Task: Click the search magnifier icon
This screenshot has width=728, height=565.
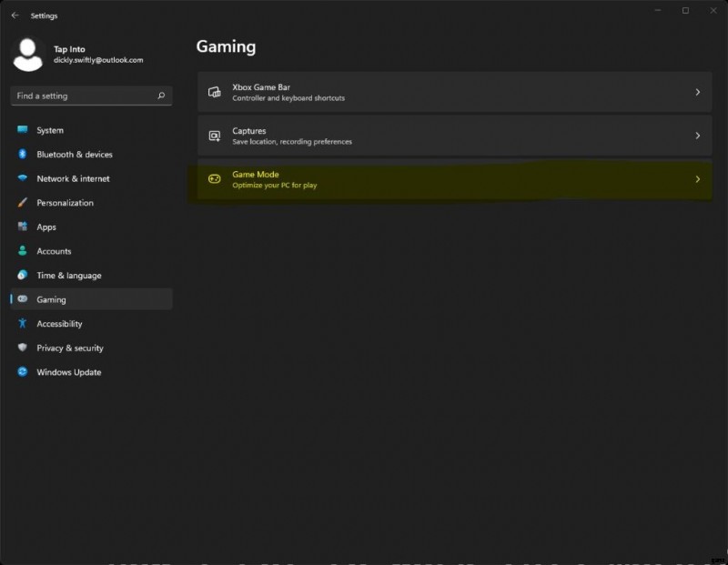Action: (161, 96)
